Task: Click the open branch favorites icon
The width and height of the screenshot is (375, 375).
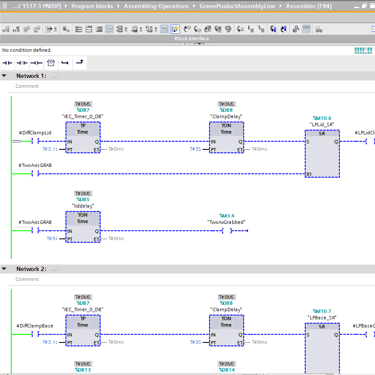Action: (x=65, y=63)
